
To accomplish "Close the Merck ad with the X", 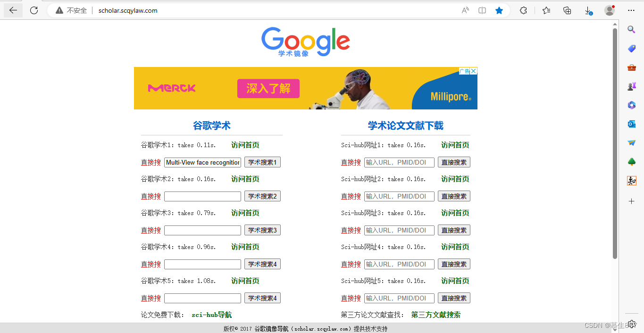I will point(474,71).
